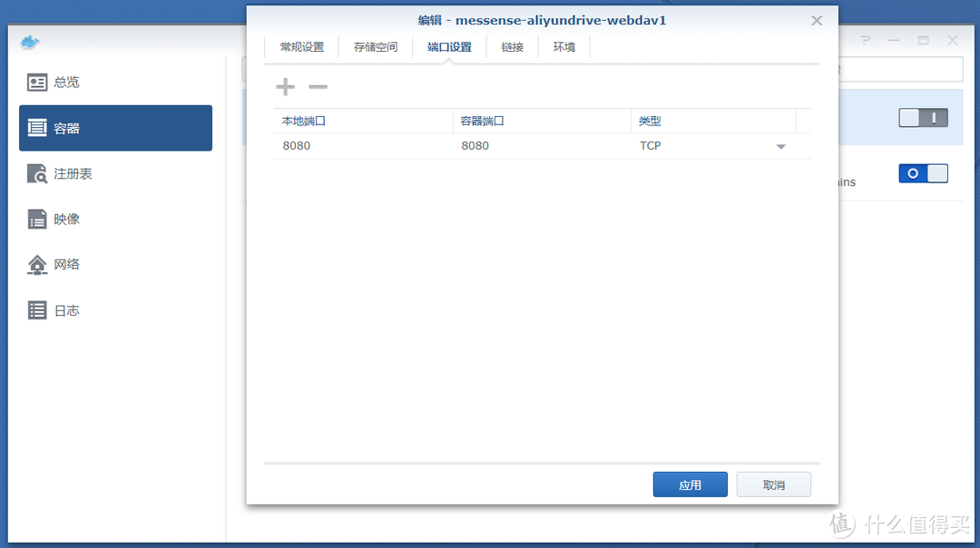Expand the TCP type dropdown arrow
The image size is (980, 548).
(x=780, y=146)
